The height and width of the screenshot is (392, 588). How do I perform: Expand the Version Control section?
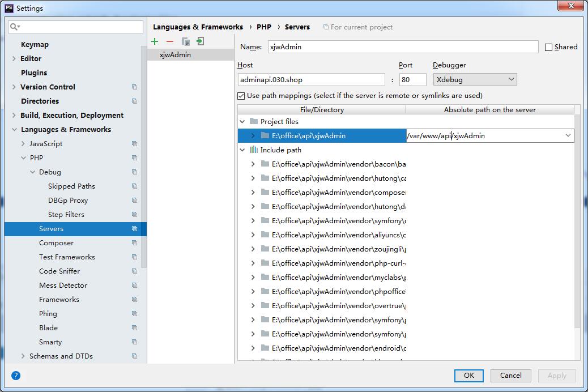(14, 87)
